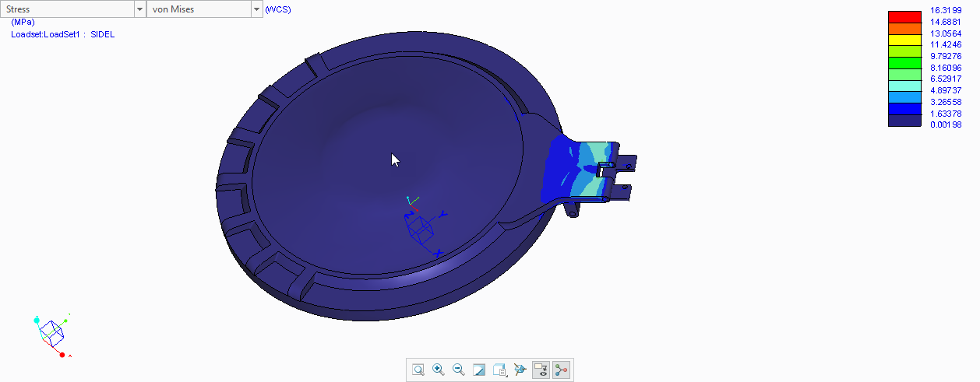
Task: Click the bright green legend swatch
Action: [904, 62]
